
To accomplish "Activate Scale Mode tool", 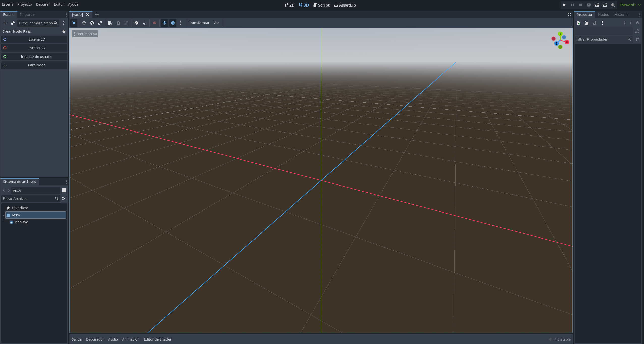I will pyautogui.click(x=100, y=23).
